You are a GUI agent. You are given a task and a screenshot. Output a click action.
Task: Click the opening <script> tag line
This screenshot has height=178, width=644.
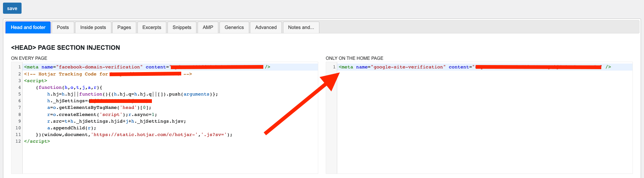(x=36, y=81)
